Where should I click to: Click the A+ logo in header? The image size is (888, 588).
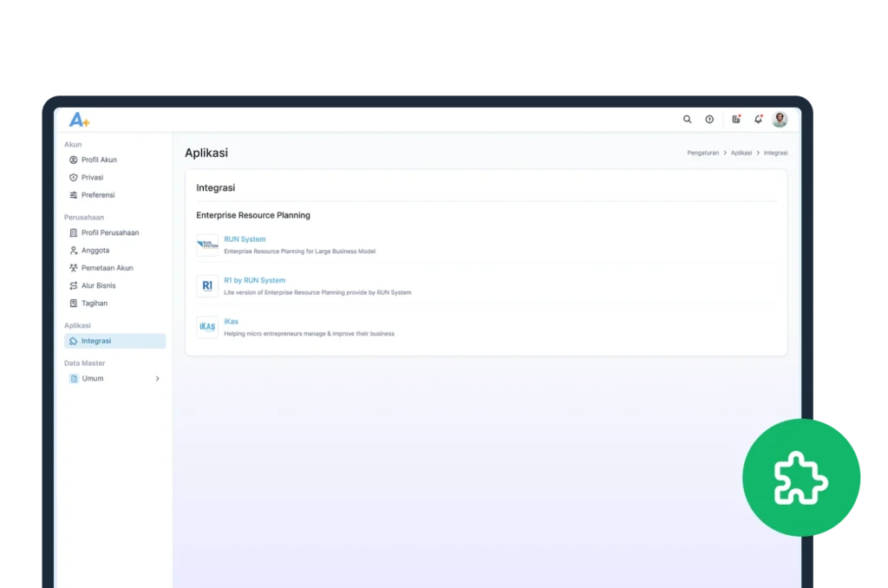pyautogui.click(x=79, y=120)
